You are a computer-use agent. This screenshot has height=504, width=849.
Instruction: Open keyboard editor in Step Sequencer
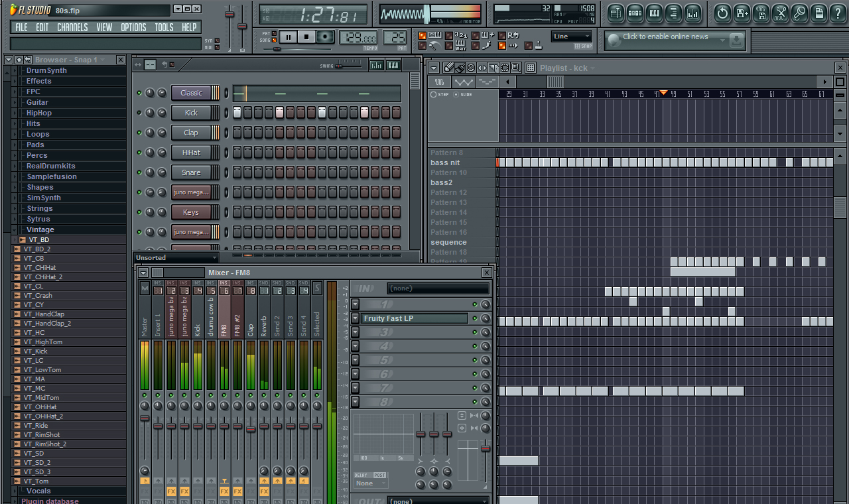pos(393,65)
